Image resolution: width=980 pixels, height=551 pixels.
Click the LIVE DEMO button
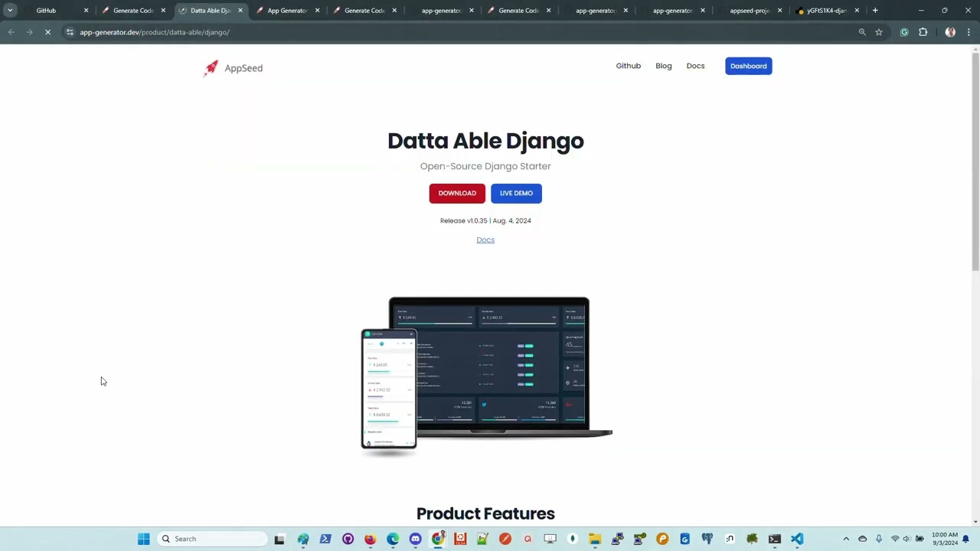pos(516,193)
